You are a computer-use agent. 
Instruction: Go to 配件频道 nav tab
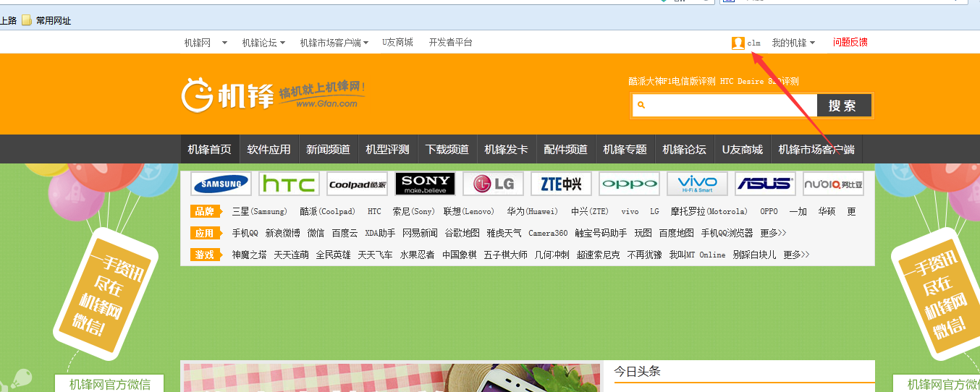tap(565, 149)
